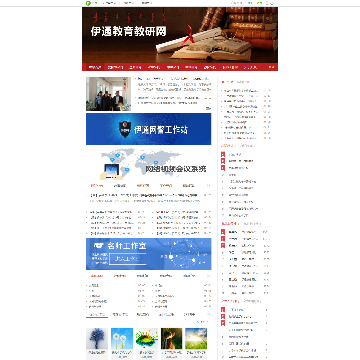Open the sunny green meadow thumbnail
360x360 pixels.
196,338
